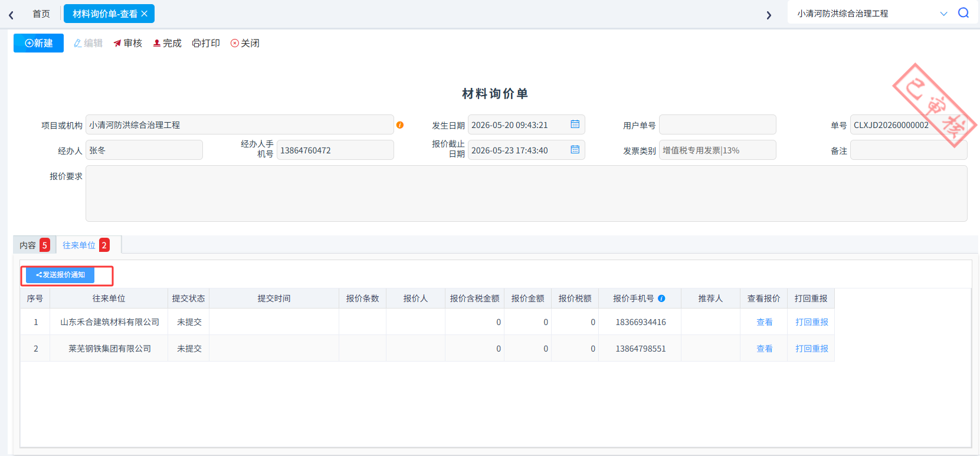
Task: Close the 材料询价单-查看 tab
Action: [x=145, y=14]
